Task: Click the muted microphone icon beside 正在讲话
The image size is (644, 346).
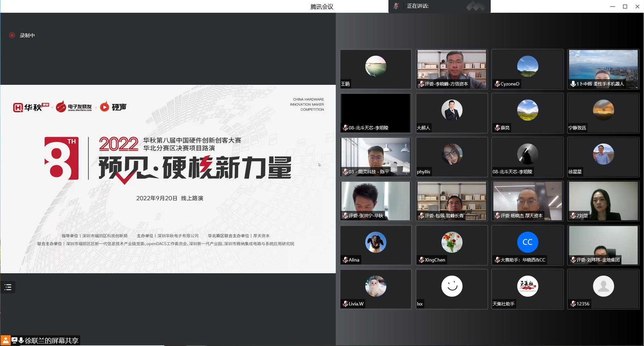Action: (396, 6)
